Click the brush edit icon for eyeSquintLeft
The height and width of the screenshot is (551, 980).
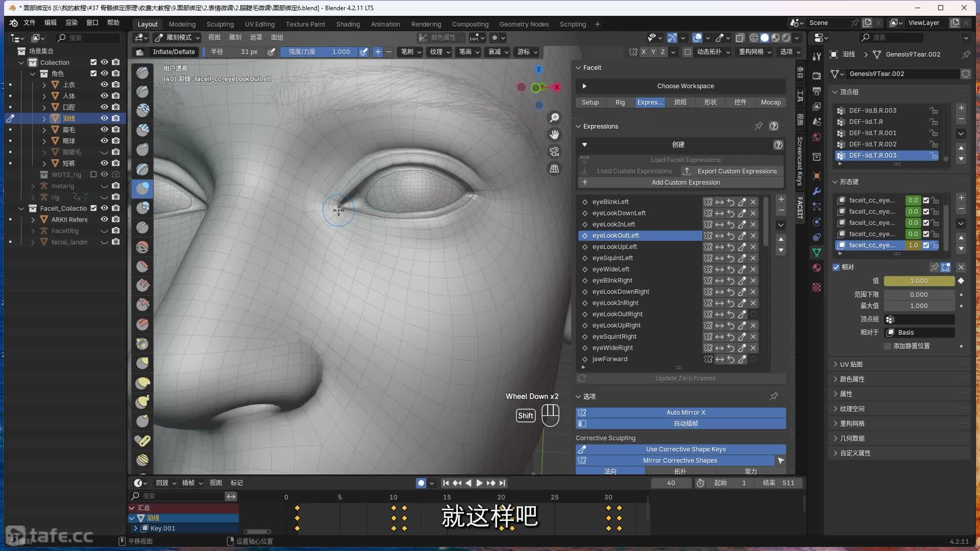[x=742, y=258]
